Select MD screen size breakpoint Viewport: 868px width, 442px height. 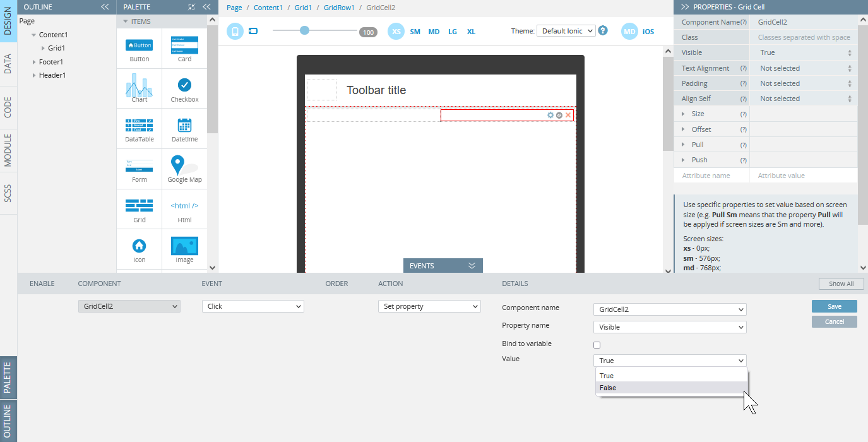[x=434, y=31]
